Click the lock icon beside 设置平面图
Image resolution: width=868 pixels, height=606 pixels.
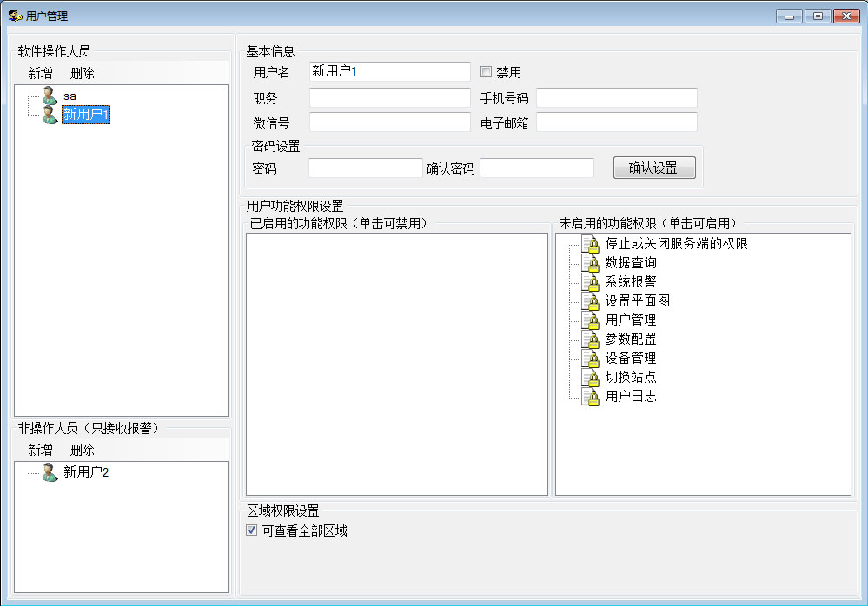pos(591,300)
